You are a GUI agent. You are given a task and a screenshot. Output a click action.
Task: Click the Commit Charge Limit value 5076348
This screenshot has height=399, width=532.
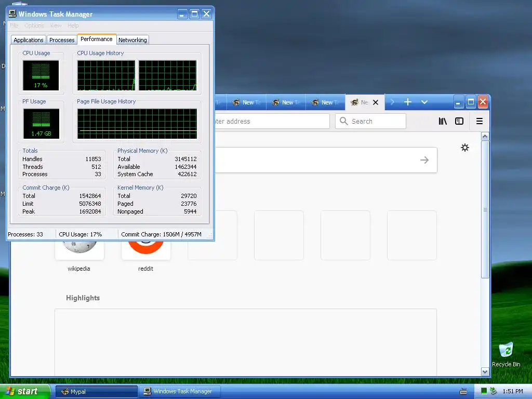click(90, 204)
